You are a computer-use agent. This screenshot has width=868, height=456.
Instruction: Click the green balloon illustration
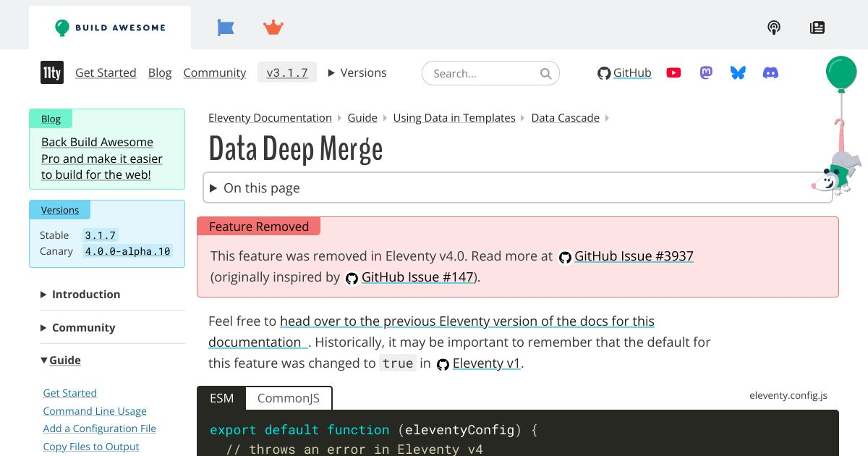(x=841, y=74)
